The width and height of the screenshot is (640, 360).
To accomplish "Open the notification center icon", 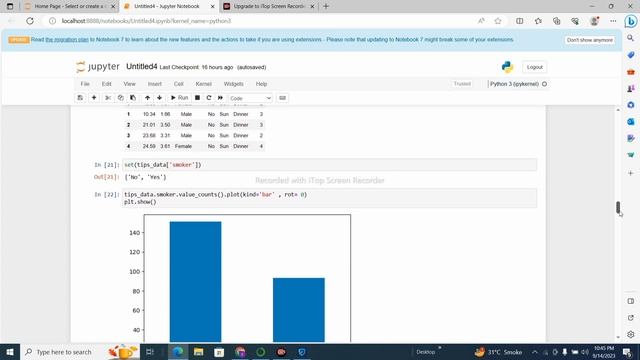I will (627, 352).
